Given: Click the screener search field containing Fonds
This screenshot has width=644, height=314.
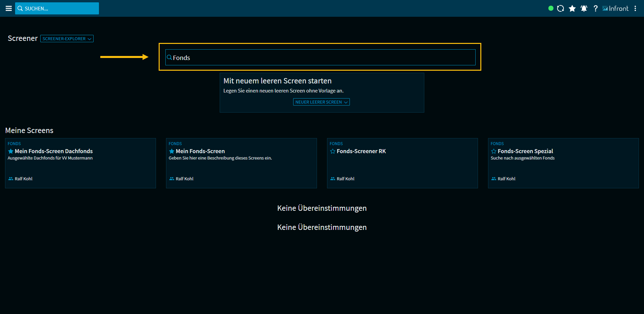Looking at the screenshot, I should [320, 58].
